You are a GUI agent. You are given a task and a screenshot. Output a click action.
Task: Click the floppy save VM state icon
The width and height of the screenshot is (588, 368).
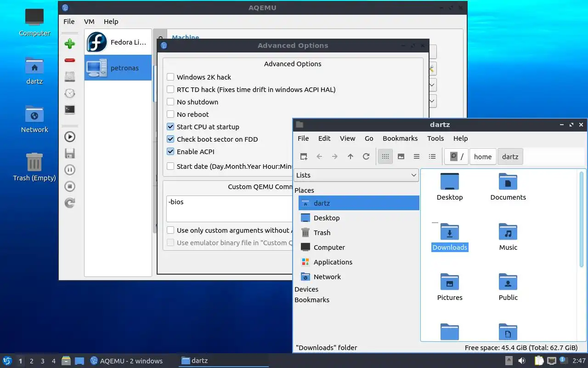tap(70, 153)
